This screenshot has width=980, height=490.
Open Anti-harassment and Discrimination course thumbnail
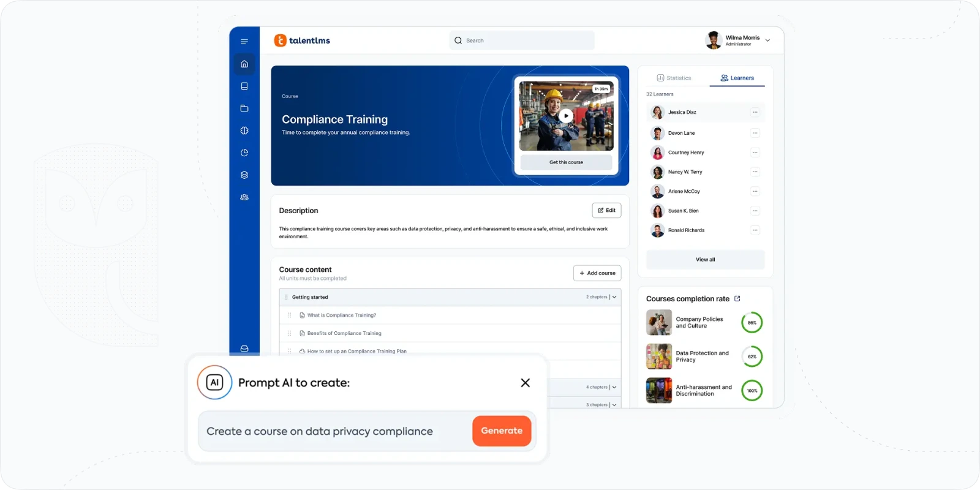click(x=659, y=390)
